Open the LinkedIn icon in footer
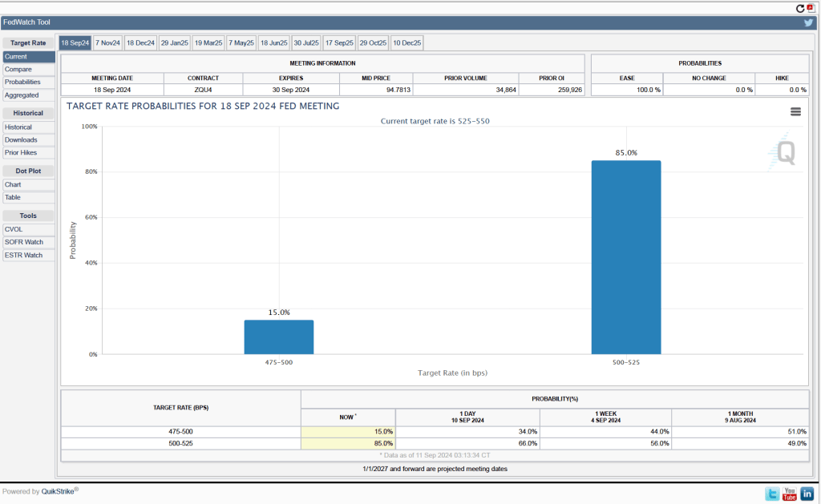821x504 pixels. pyautogui.click(x=807, y=494)
